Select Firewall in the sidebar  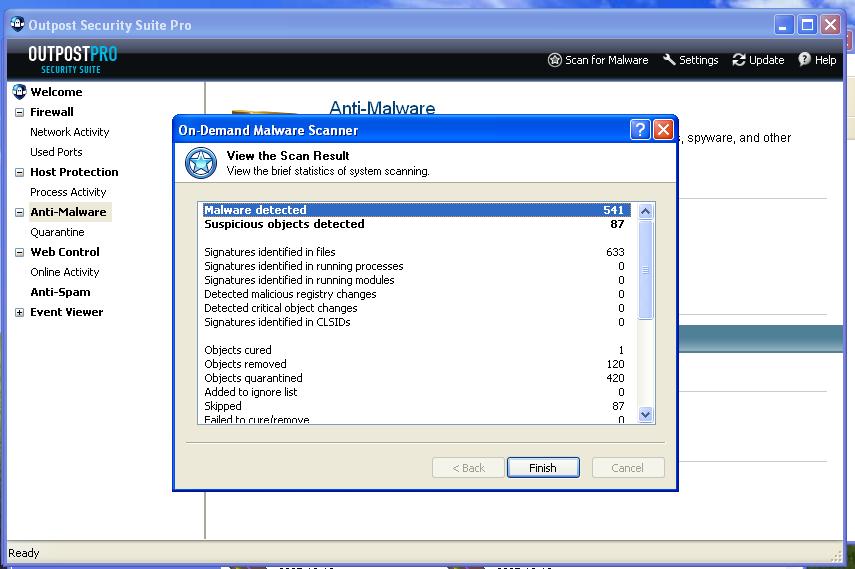point(52,112)
